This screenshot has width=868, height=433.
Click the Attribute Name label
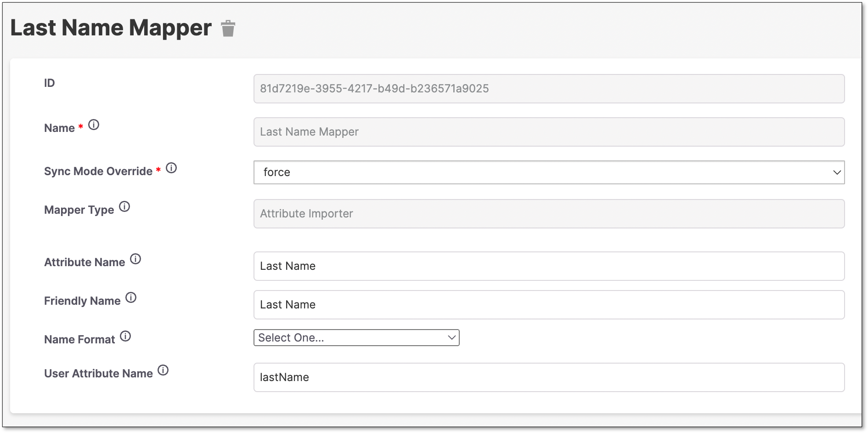point(85,262)
